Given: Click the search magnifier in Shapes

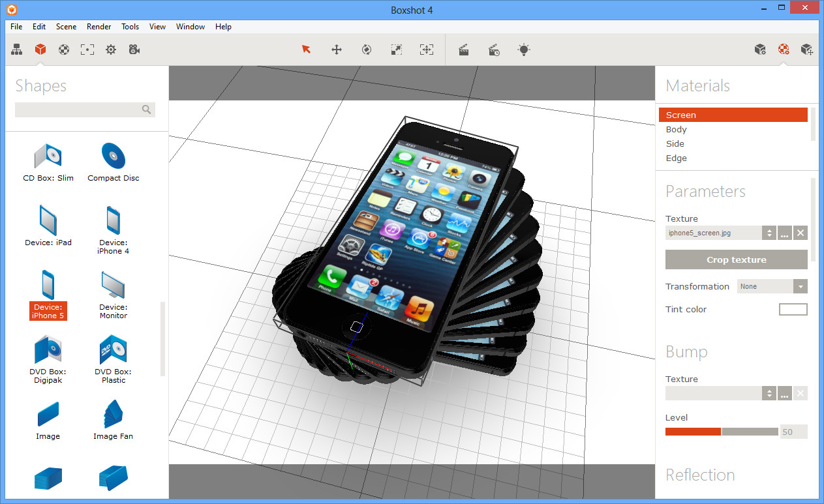Looking at the screenshot, I should click(x=147, y=110).
